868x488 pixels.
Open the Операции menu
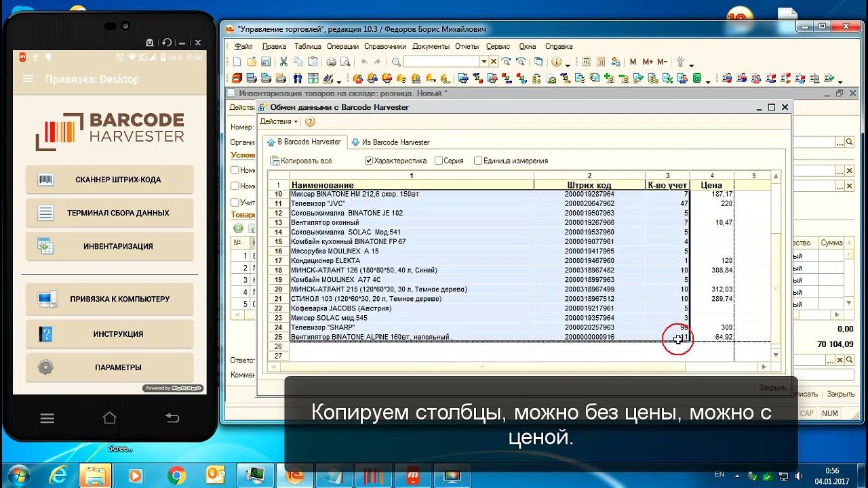point(342,47)
